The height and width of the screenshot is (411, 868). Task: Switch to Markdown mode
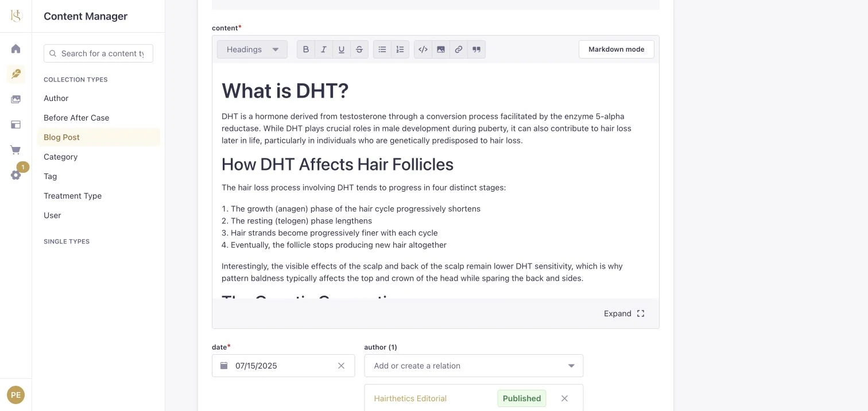[x=616, y=49]
